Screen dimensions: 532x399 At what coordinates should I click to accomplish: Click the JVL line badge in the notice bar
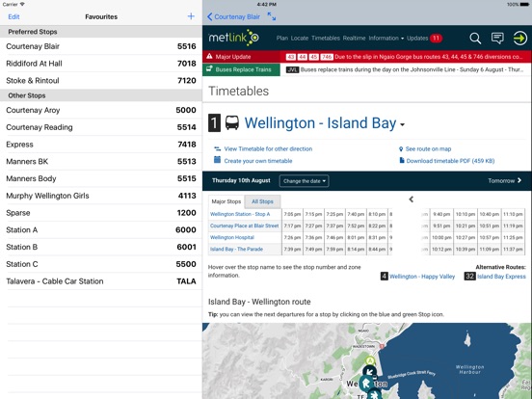292,69
